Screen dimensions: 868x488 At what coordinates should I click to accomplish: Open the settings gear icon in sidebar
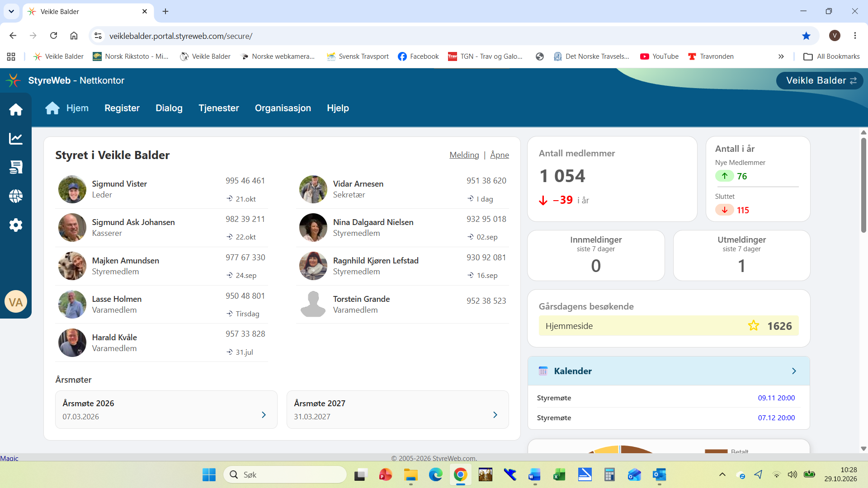[x=16, y=225]
